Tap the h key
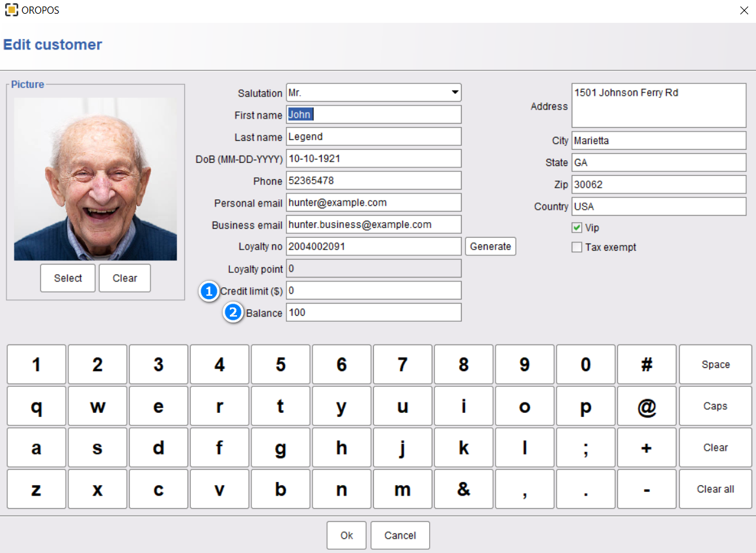The image size is (756, 553). pos(341,447)
